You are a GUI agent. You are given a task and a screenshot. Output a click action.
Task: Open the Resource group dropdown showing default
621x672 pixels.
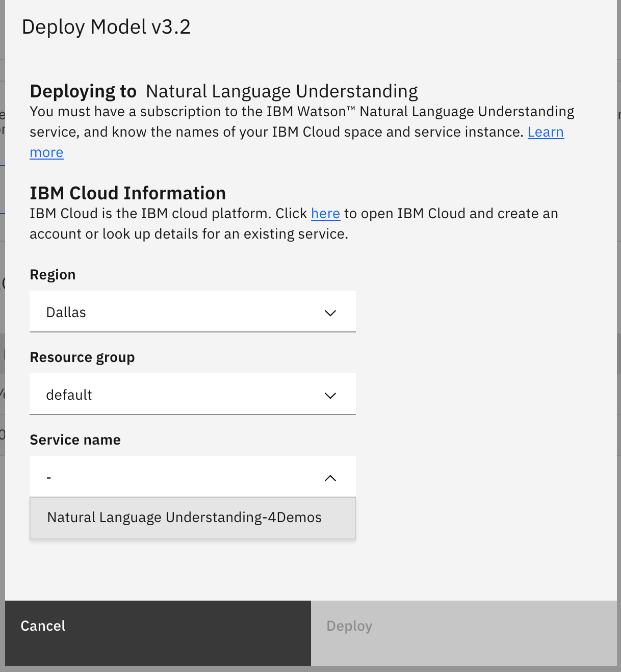coord(192,394)
